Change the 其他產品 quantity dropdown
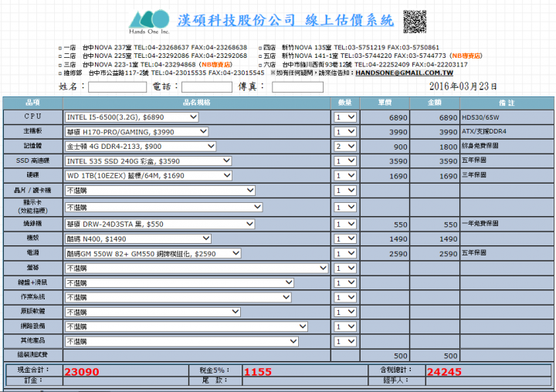This screenshot has width=556, height=392. click(345, 341)
